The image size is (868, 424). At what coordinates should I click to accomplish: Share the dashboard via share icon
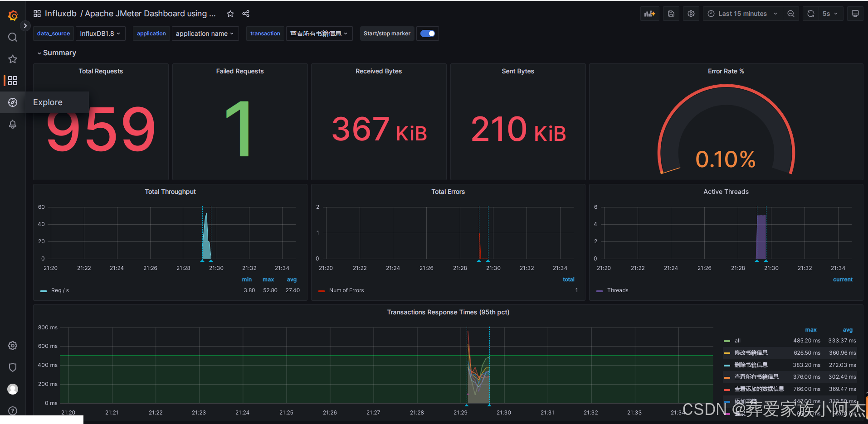tap(246, 14)
